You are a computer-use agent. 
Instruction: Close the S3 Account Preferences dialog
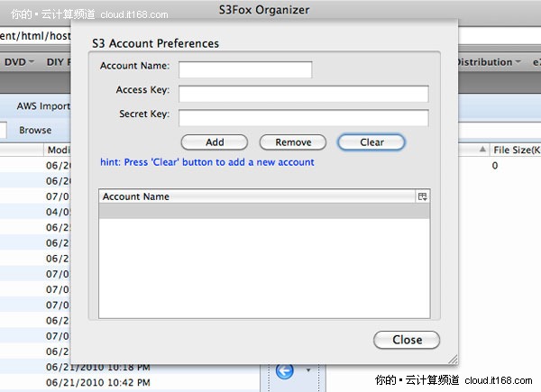(x=407, y=340)
